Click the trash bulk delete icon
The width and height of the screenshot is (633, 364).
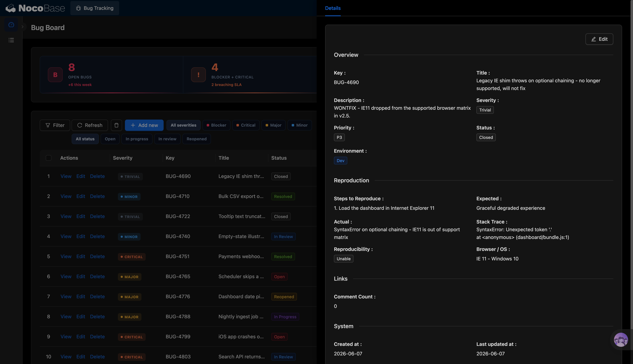coord(116,125)
